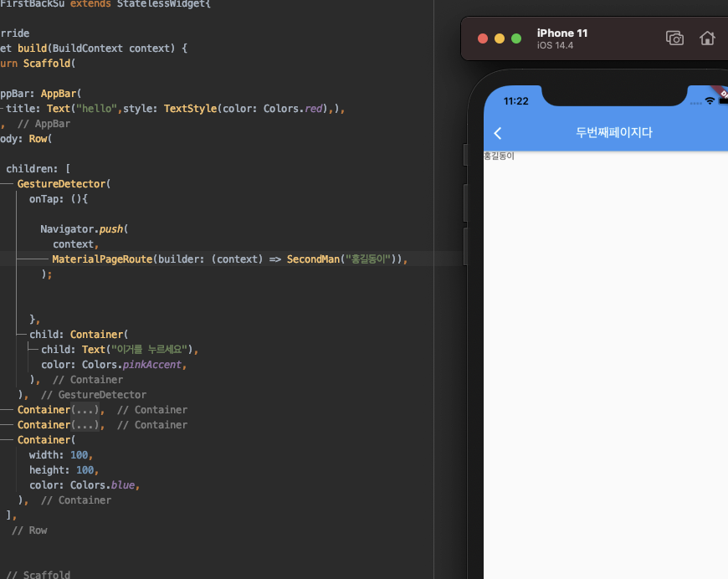Click the simulator red close button
The height and width of the screenshot is (579, 728).
coord(483,38)
